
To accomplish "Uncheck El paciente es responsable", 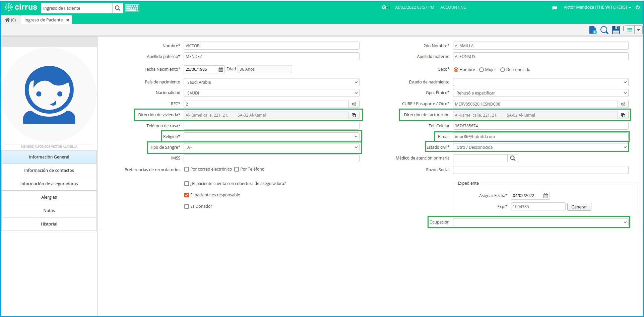I will point(187,195).
